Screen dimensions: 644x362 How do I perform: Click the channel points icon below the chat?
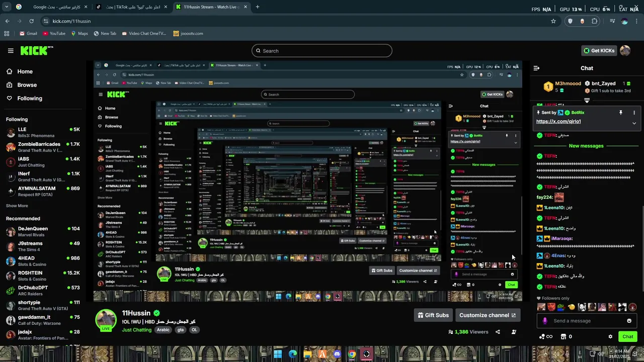click(x=542, y=337)
